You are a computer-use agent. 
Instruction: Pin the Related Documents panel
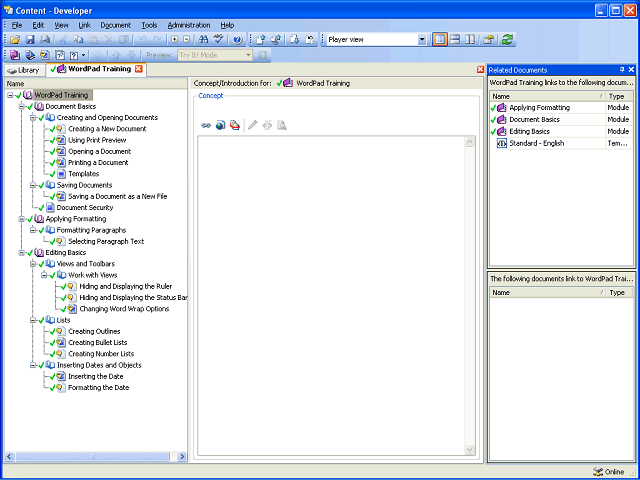(x=622, y=70)
